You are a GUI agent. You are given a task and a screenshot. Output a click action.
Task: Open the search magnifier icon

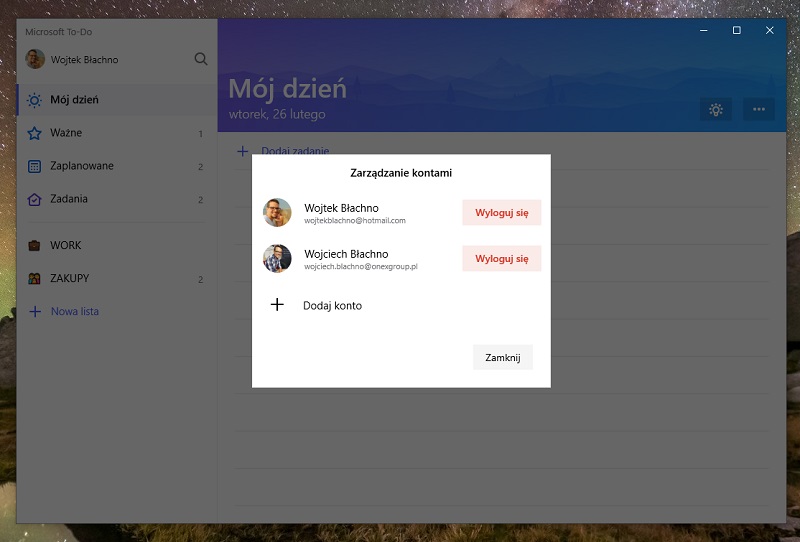click(201, 59)
